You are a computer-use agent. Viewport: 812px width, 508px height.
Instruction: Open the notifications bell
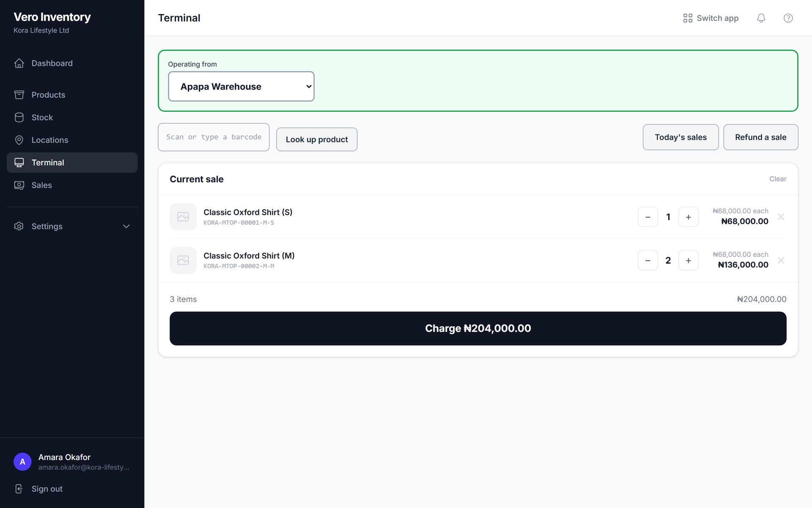point(761,18)
